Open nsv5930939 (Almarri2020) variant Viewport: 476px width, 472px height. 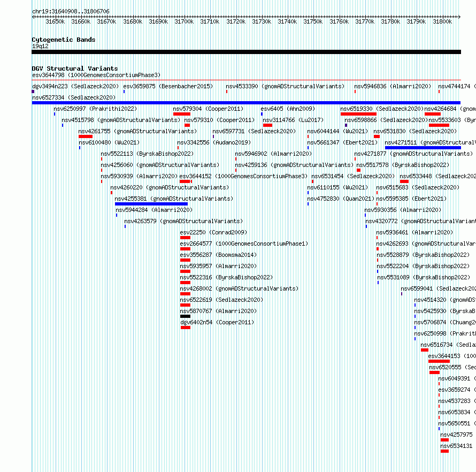[139, 176]
